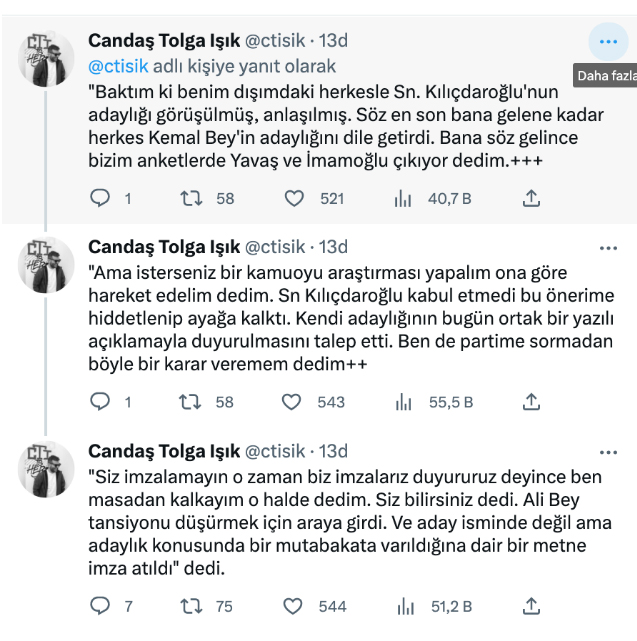Share the first tweet
This screenshot has width=637, height=641.
(532, 198)
